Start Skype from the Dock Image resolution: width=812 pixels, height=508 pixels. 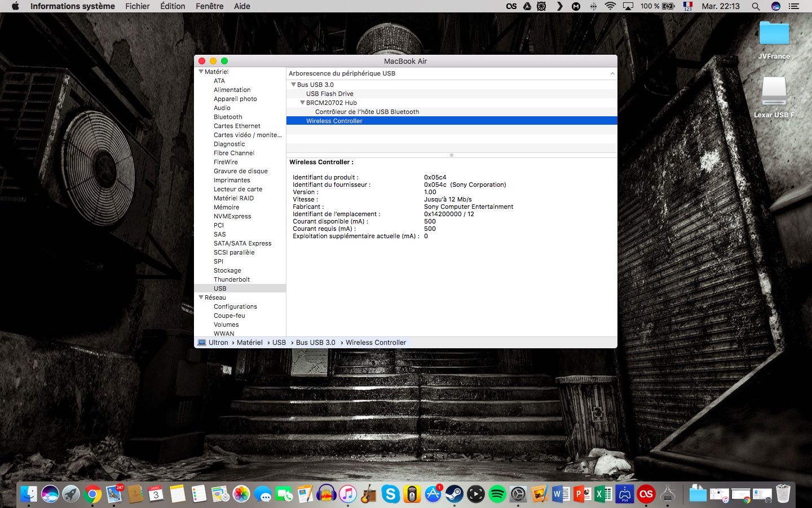[391, 494]
